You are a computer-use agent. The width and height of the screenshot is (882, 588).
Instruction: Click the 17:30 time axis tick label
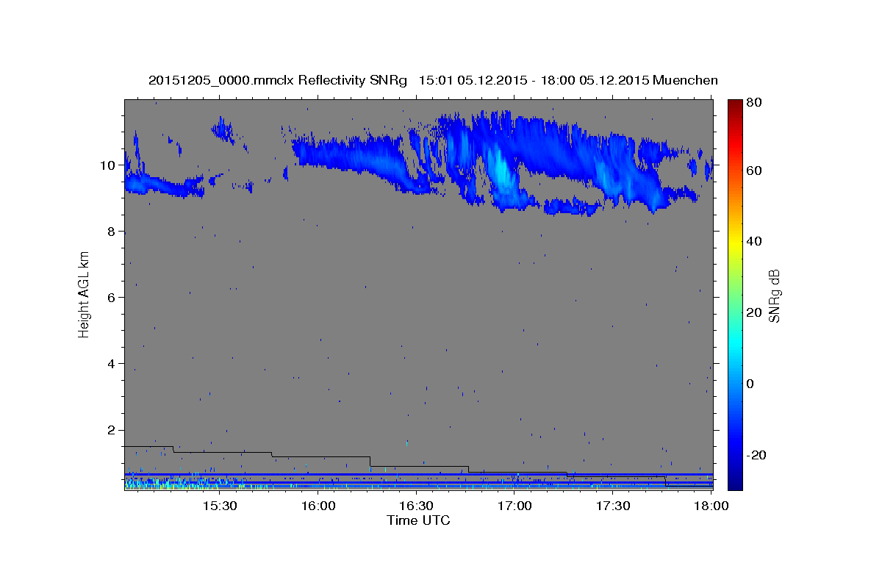point(613,506)
